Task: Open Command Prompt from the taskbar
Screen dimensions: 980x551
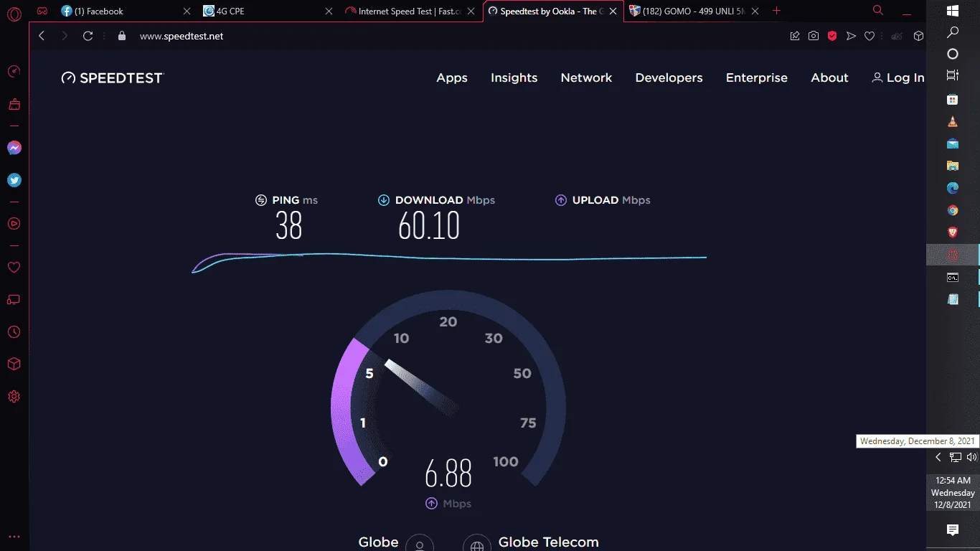Action: 953,277
